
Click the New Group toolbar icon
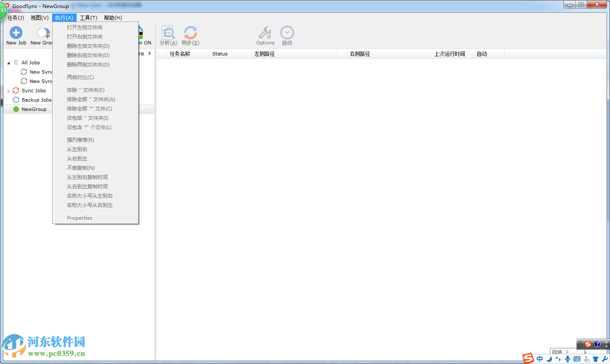(x=44, y=33)
